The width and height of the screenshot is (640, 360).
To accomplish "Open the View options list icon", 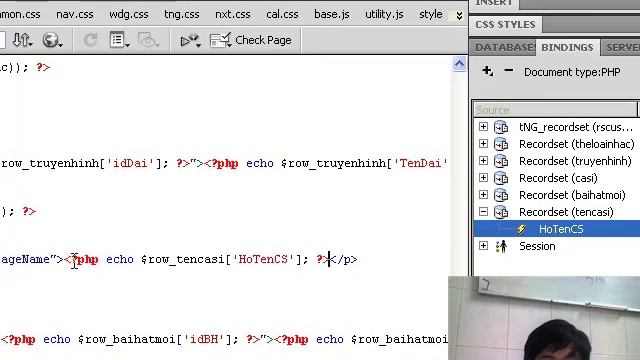I will click(x=119, y=40).
